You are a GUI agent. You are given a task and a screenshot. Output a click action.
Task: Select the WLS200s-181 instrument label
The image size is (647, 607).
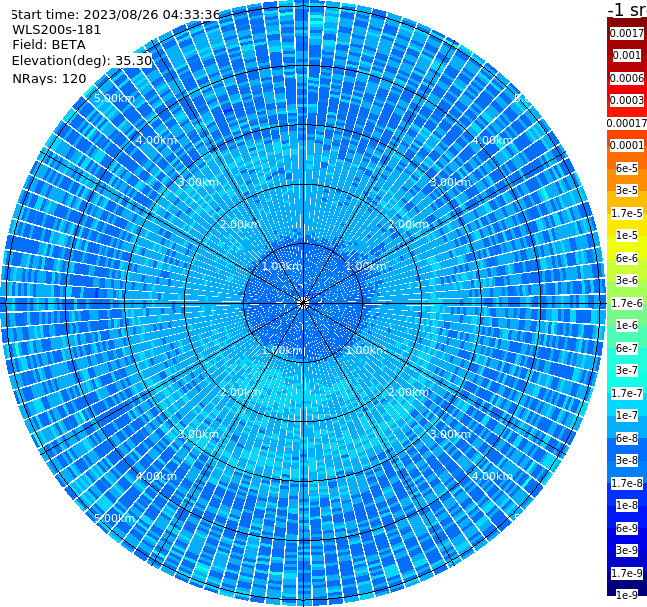pyautogui.click(x=57, y=30)
